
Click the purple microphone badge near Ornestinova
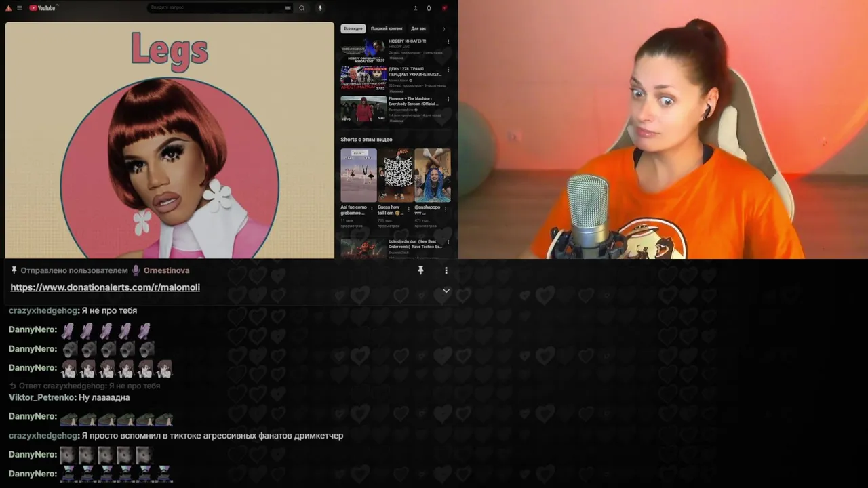(x=136, y=270)
